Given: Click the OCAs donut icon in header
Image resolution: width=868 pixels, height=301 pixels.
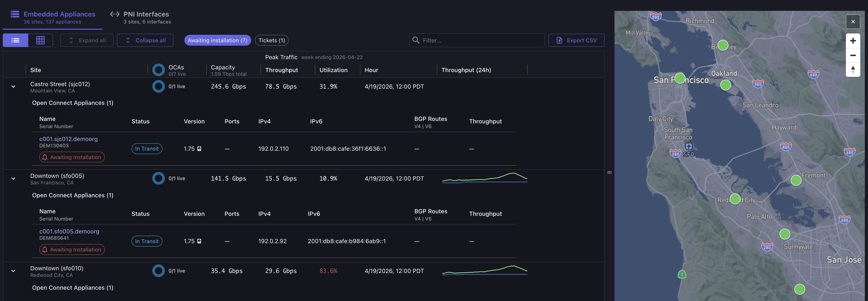Looking at the screenshot, I should (x=158, y=70).
